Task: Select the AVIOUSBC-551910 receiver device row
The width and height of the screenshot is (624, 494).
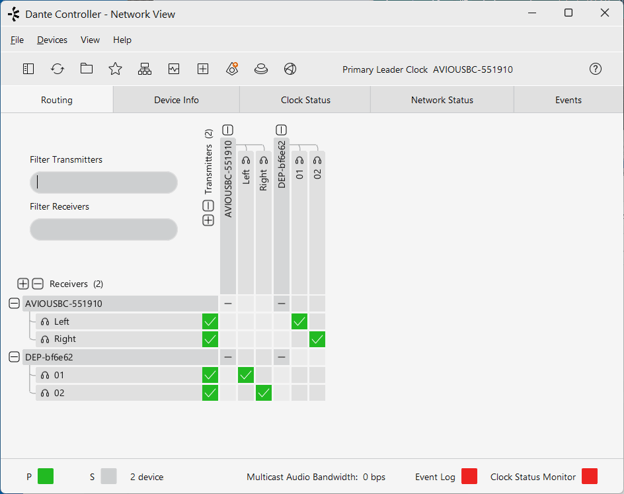Action: 120,303
